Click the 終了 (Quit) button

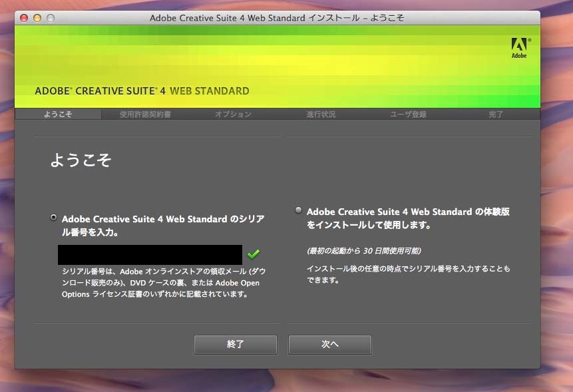click(x=236, y=345)
